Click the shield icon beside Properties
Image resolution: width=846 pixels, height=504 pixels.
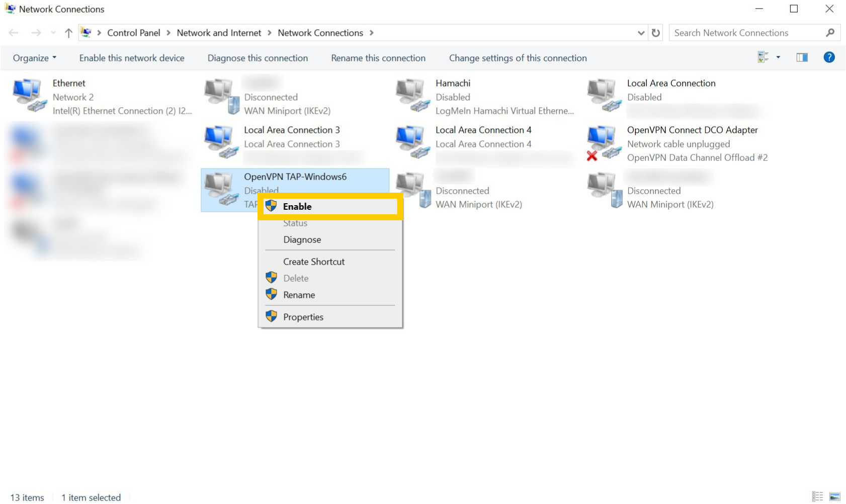[271, 316]
